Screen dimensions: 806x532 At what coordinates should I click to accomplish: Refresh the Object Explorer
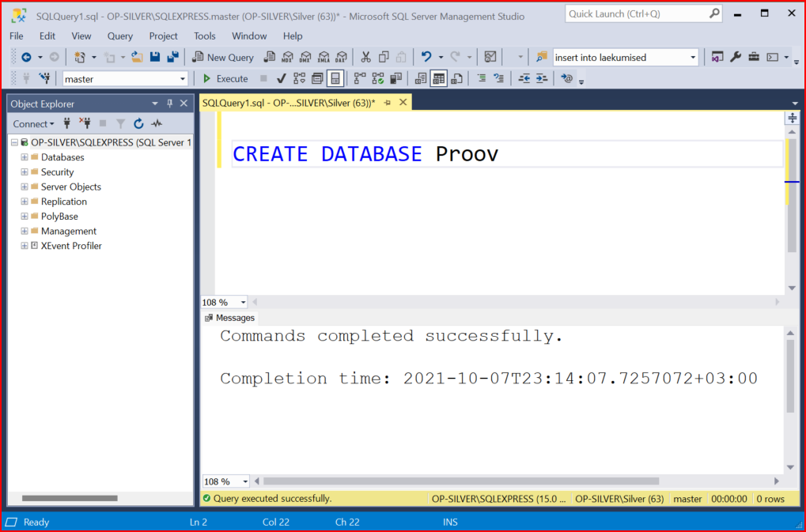coord(138,123)
